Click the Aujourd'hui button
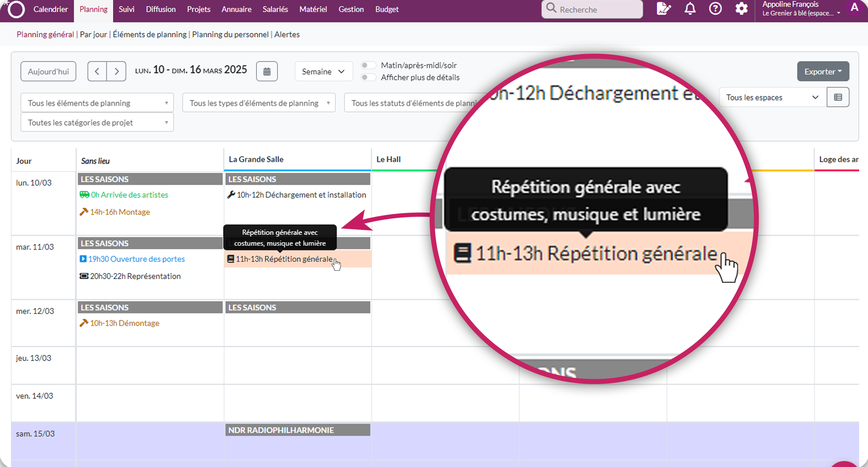This screenshot has width=868, height=467. coord(48,71)
